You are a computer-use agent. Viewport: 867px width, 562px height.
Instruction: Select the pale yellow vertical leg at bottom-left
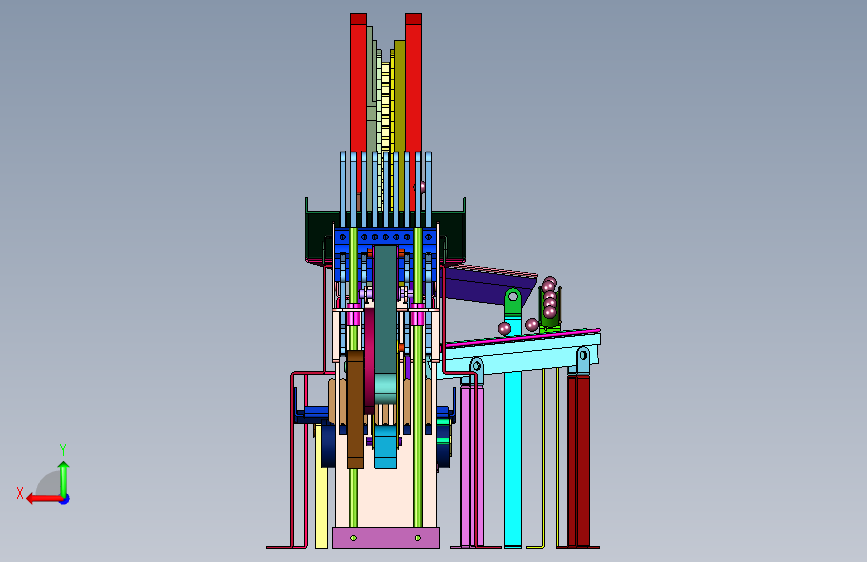321,487
